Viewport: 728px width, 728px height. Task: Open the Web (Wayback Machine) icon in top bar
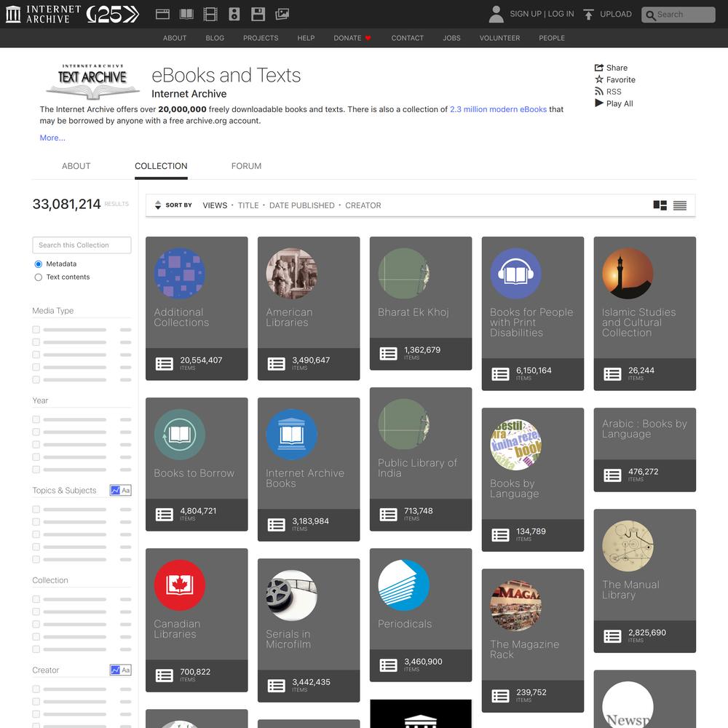tap(162, 14)
